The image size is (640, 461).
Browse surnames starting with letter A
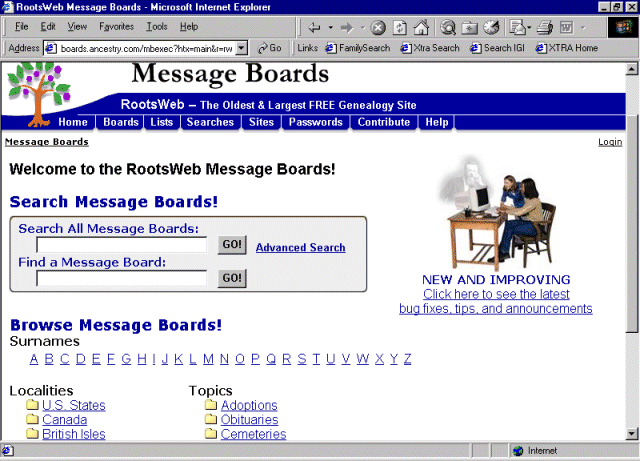(x=34, y=359)
